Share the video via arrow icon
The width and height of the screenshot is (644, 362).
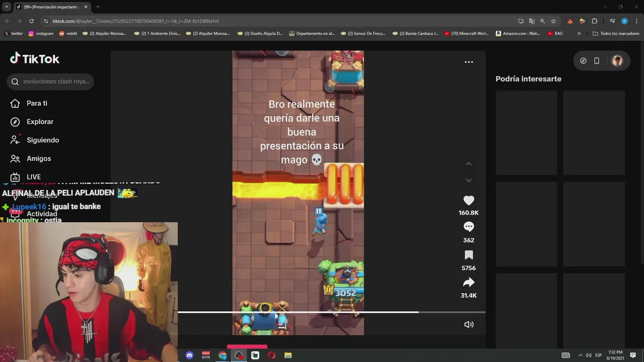click(x=468, y=282)
